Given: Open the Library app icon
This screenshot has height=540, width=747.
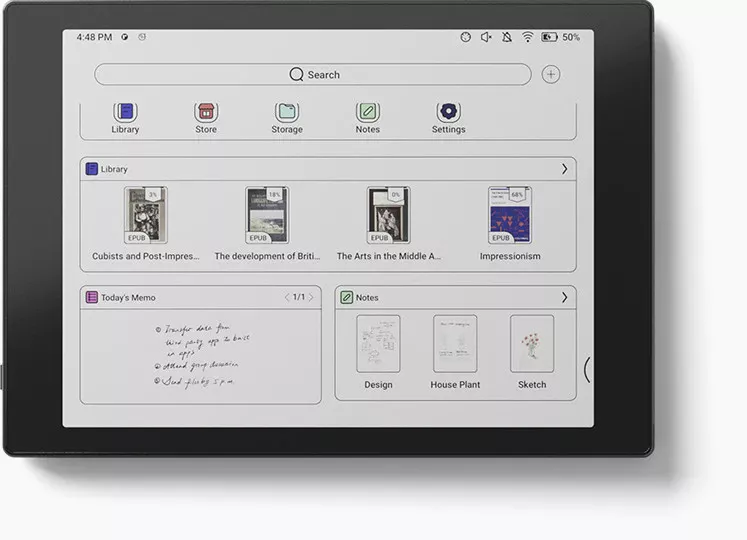Looking at the screenshot, I should pos(125,112).
